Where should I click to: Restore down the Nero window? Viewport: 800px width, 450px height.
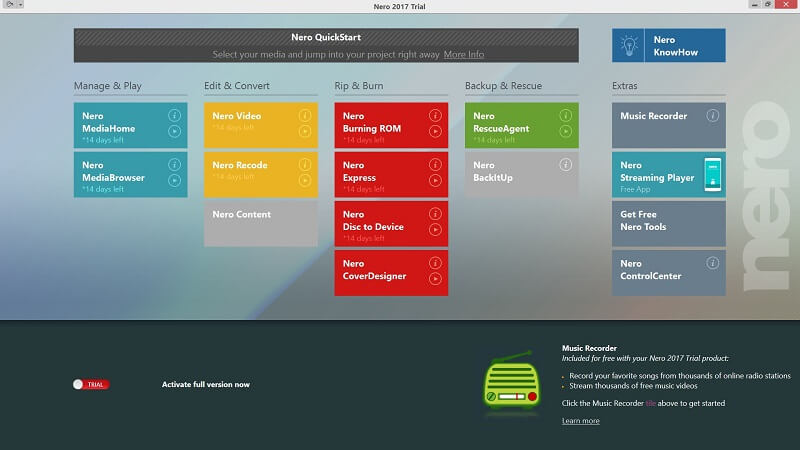[x=768, y=5]
